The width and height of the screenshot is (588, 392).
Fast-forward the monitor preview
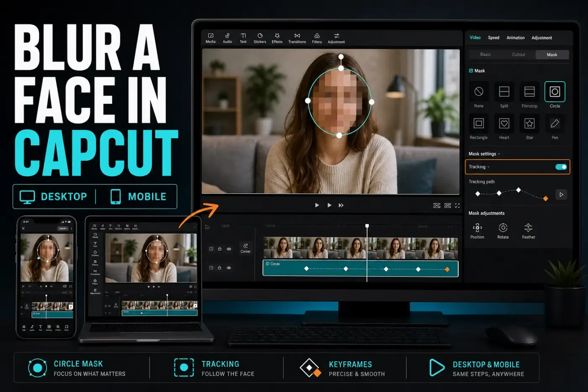click(341, 205)
